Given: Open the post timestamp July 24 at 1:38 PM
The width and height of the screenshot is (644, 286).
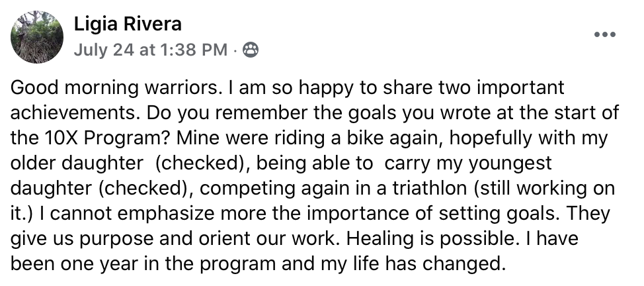Looking at the screenshot, I should coord(150,50).
